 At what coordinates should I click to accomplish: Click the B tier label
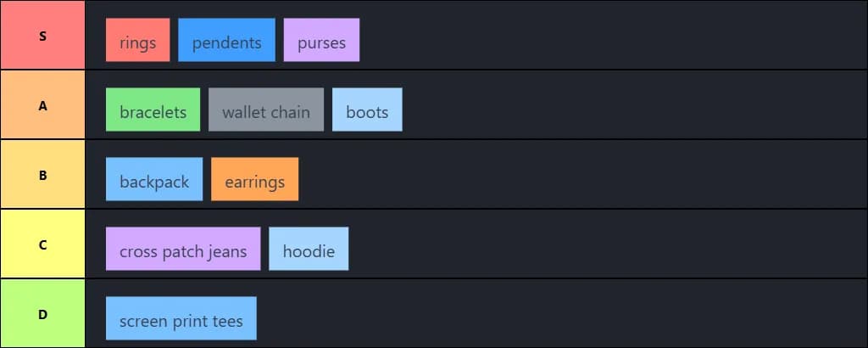coord(42,175)
